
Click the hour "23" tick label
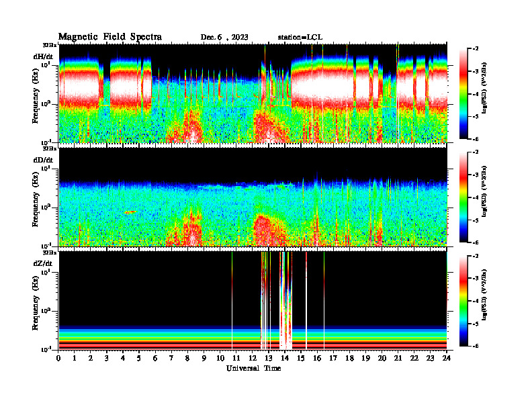coord(430,359)
